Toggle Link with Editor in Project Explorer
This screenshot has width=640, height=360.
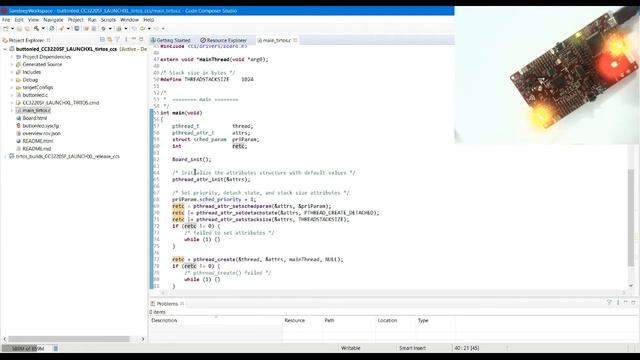(110, 40)
